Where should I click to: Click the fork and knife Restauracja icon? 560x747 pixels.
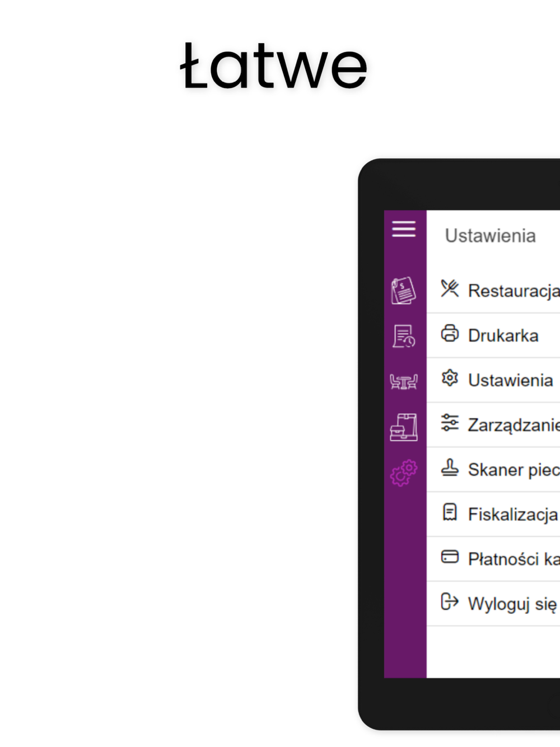450,289
